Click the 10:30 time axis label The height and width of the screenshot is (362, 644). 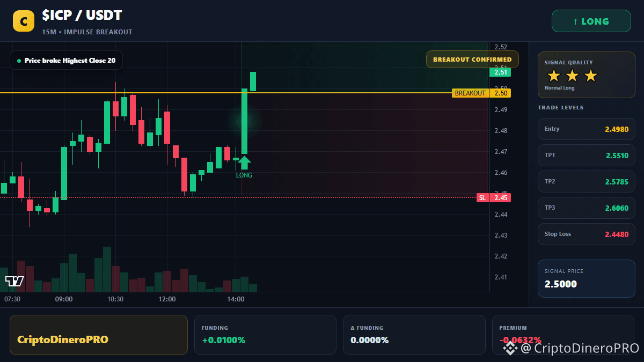pos(115,299)
